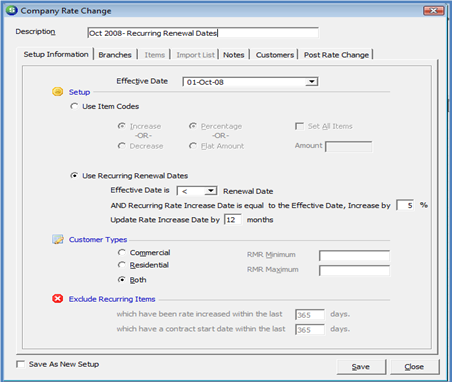
Task: Switch to the Customers tab
Action: click(275, 55)
